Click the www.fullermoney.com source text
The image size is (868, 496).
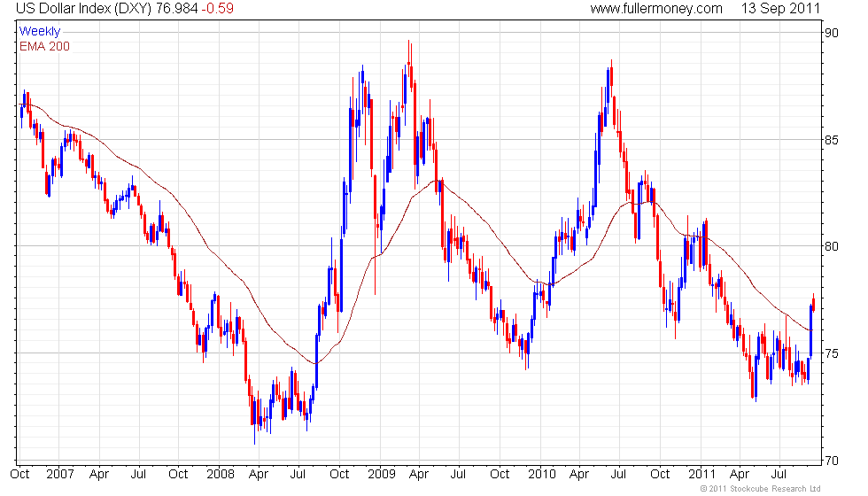(x=656, y=8)
